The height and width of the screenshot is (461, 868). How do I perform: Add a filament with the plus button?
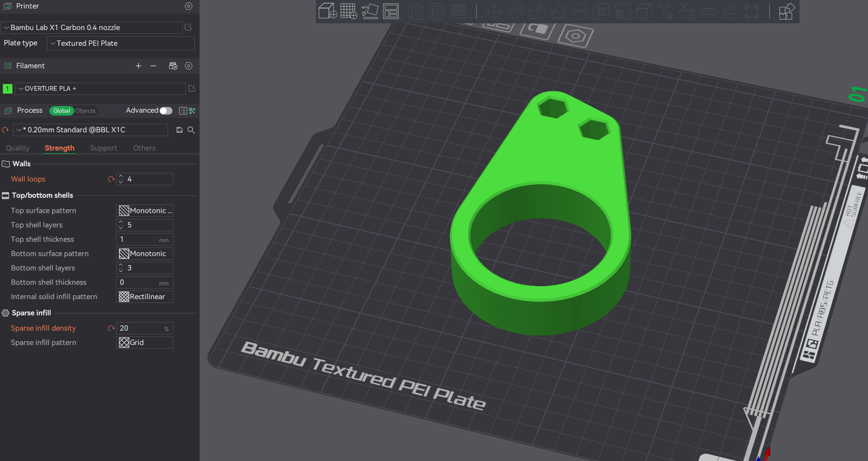[138, 66]
